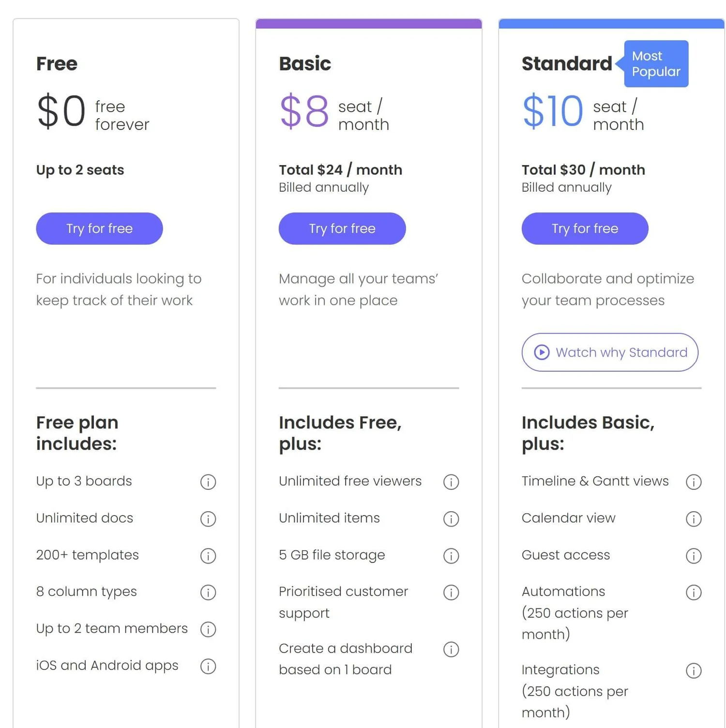Image resolution: width=726 pixels, height=728 pixels.
Task: Click info icon for 8 column types
Action: coord(208,592)
